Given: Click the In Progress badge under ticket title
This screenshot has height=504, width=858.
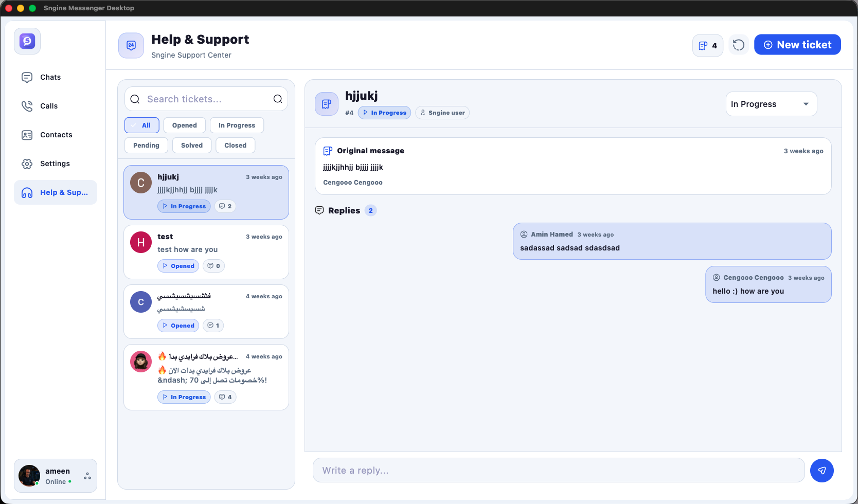Looking at the screenshot, I should click(384, 113).
